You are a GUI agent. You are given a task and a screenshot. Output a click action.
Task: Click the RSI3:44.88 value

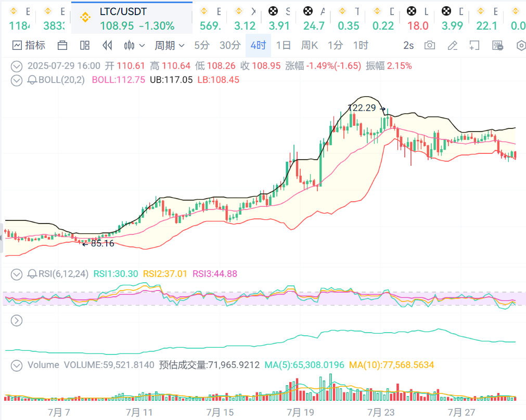click(x=215, y=274)
